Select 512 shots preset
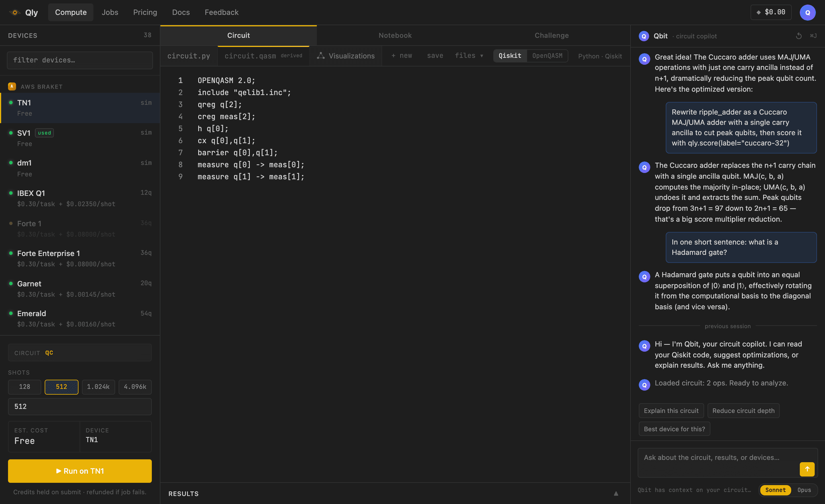Screen dimensions: 825x504 coord(61,387)
